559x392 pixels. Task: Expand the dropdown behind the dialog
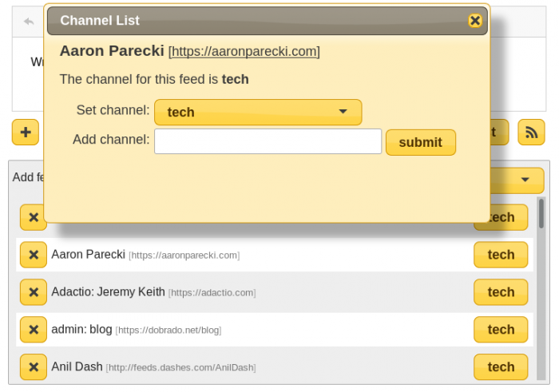[x=525, y=180]
